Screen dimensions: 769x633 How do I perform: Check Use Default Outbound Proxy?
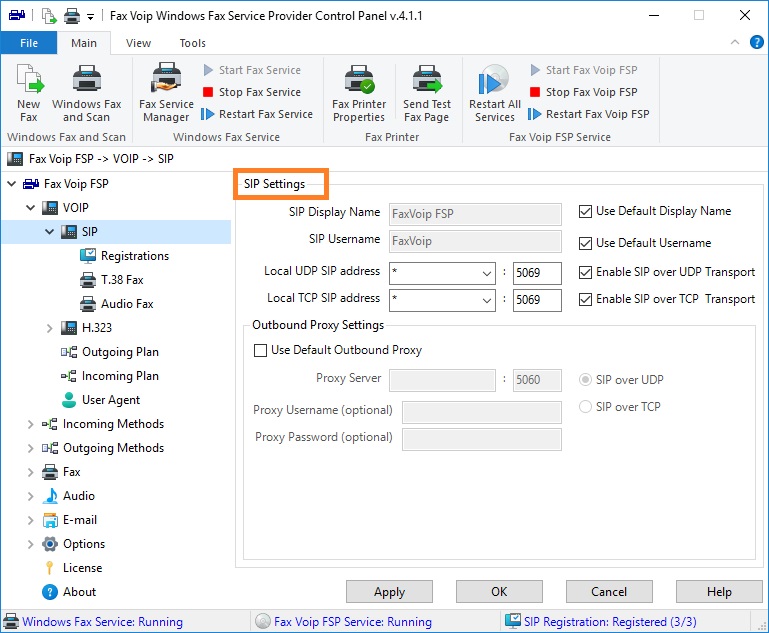[260, 350]
